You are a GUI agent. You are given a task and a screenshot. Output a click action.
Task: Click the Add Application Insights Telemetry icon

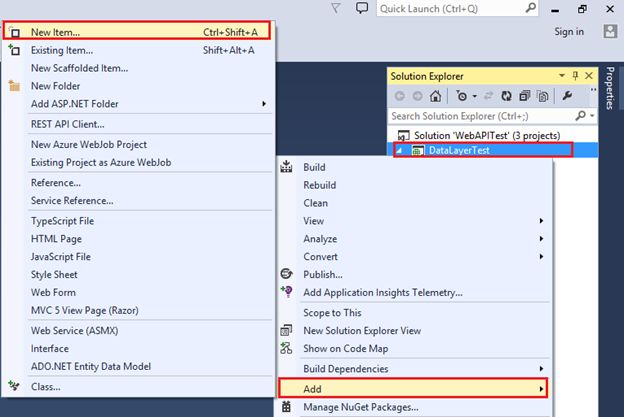point(287,291)
